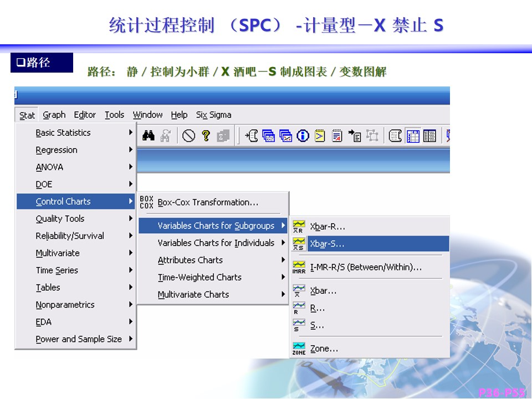Viewport: 532px width, 399px height.
Task: Click the Box-Cox icon in submenu
Action: (x=146, y=202)
